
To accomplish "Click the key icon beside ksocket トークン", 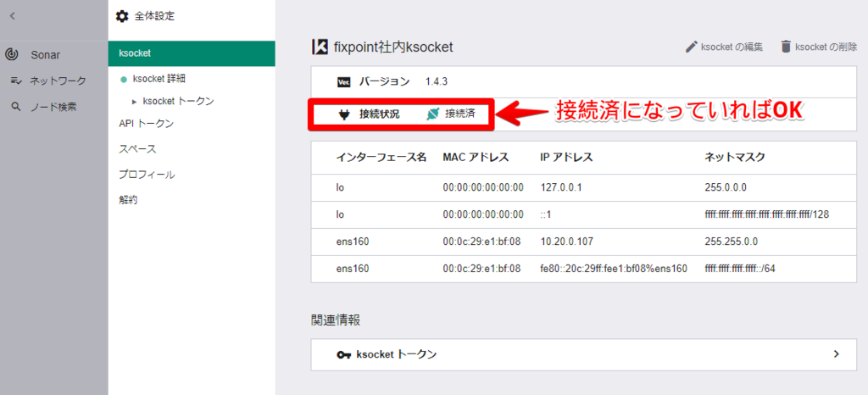I will 344,354.
